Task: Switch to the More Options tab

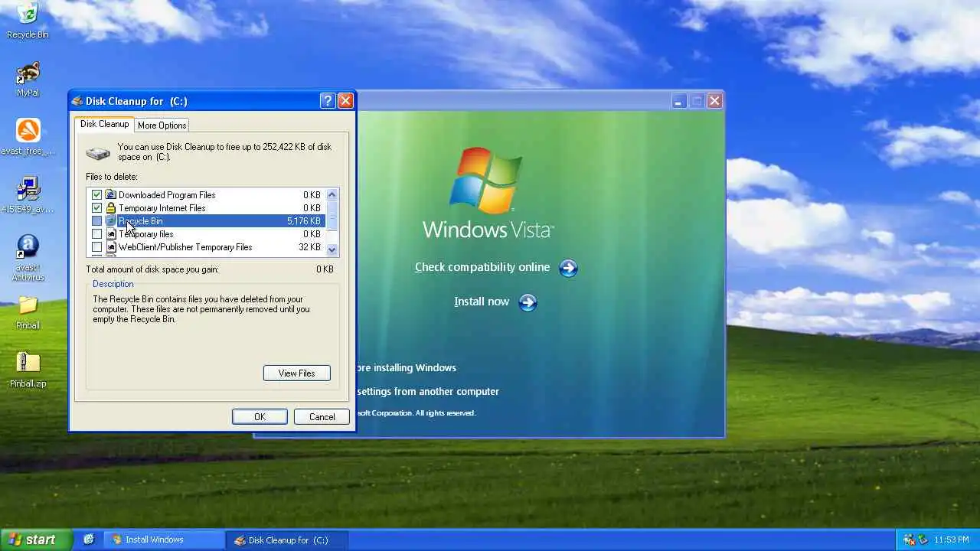Action: 162,126
